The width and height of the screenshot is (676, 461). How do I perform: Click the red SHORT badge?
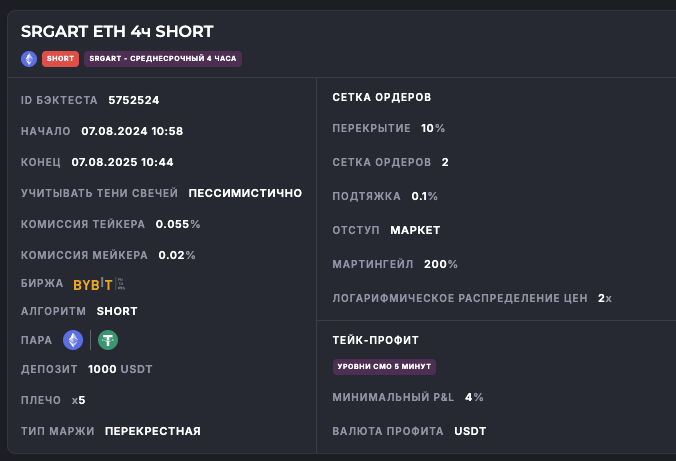pos(60,59)
